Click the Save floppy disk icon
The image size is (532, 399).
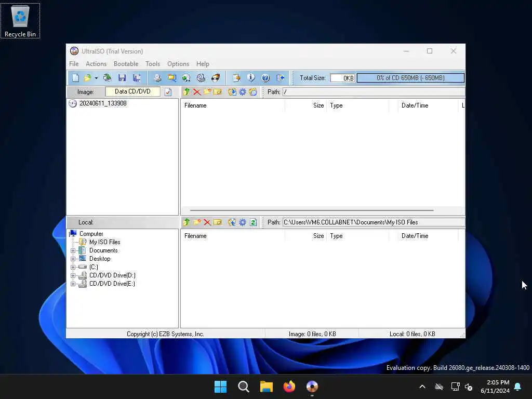(x=122, y=78)
